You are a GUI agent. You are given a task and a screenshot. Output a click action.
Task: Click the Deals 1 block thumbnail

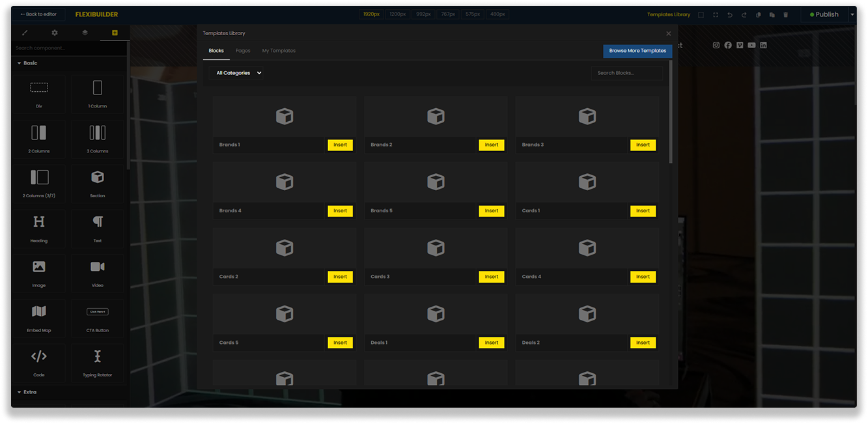click(x=436, y=314)
